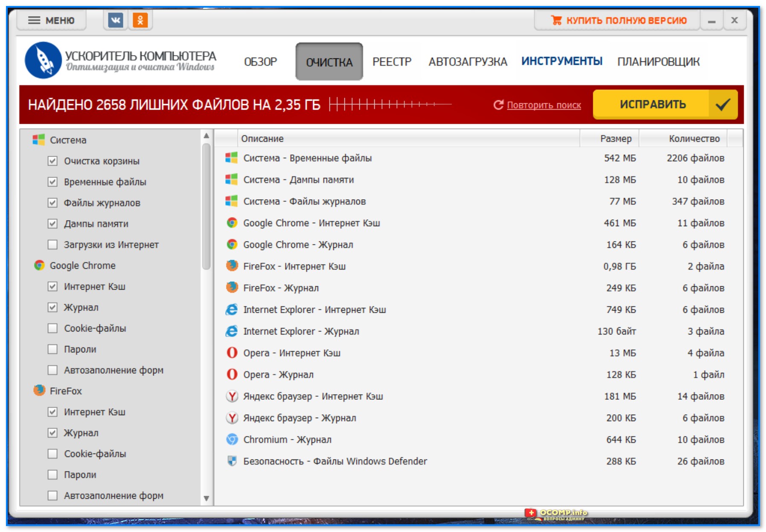
Task: Sort by Размер column header
Action: (609, 139)
